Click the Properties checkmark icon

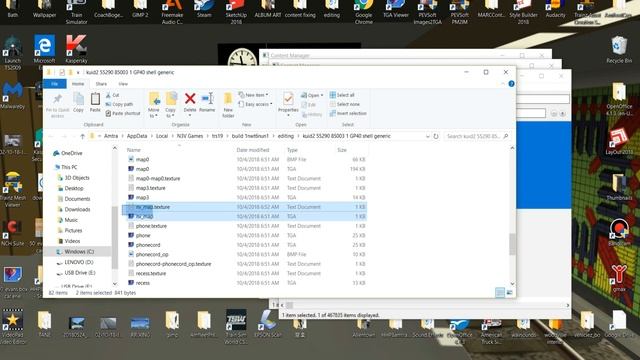[x=288, y=99]
